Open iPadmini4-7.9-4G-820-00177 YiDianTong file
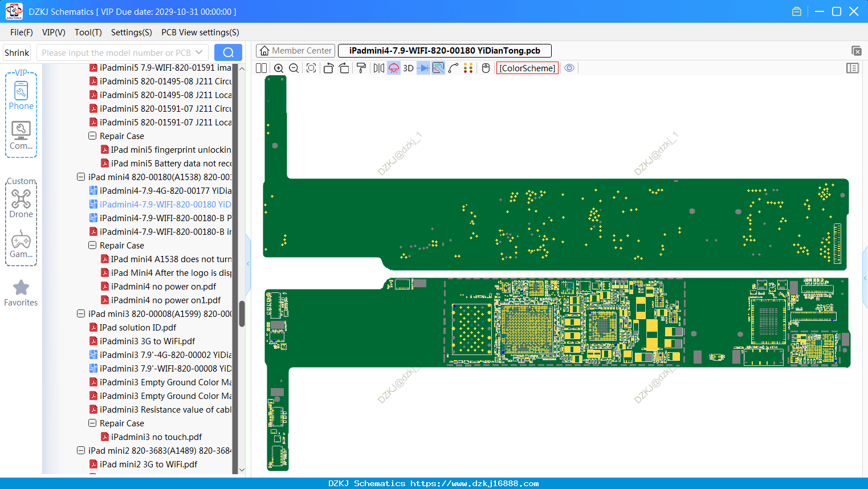Screen dimensions: 868x489 pos(161,191)
